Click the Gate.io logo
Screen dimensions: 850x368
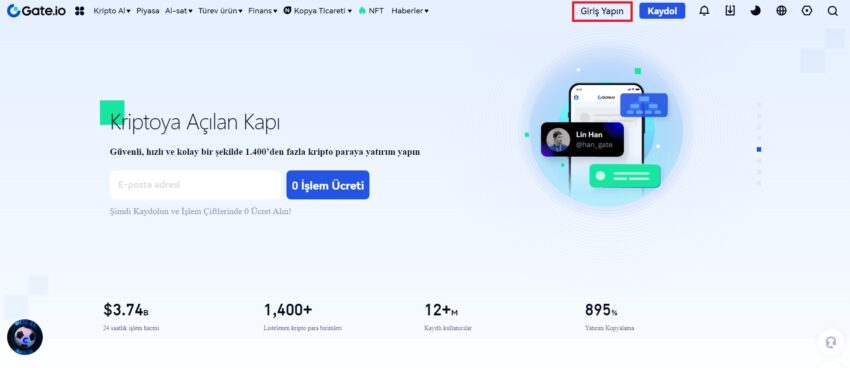click(x=36, y=11)
